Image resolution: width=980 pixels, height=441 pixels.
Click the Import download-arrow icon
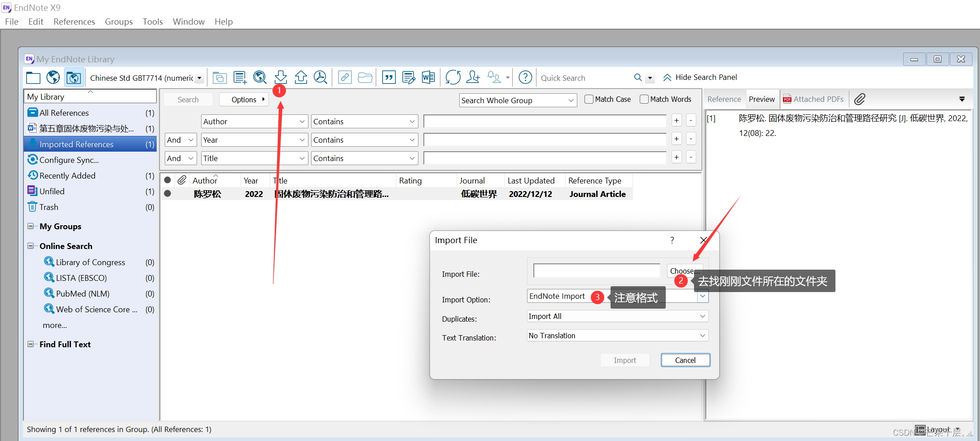pos(281,77)
